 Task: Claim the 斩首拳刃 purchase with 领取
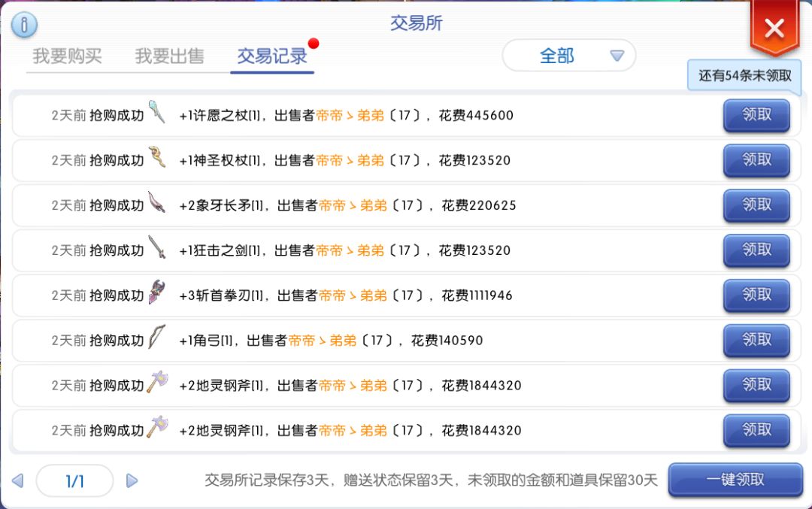756,295
